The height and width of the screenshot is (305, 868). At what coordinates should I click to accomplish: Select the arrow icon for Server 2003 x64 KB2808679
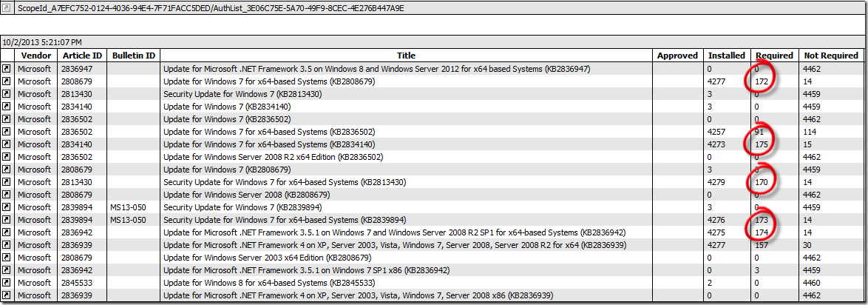pyautogui.click(x=7, y=258)
